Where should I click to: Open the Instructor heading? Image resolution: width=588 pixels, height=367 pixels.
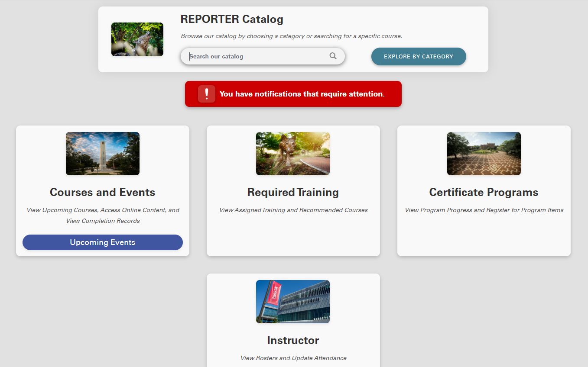(293, 340)
